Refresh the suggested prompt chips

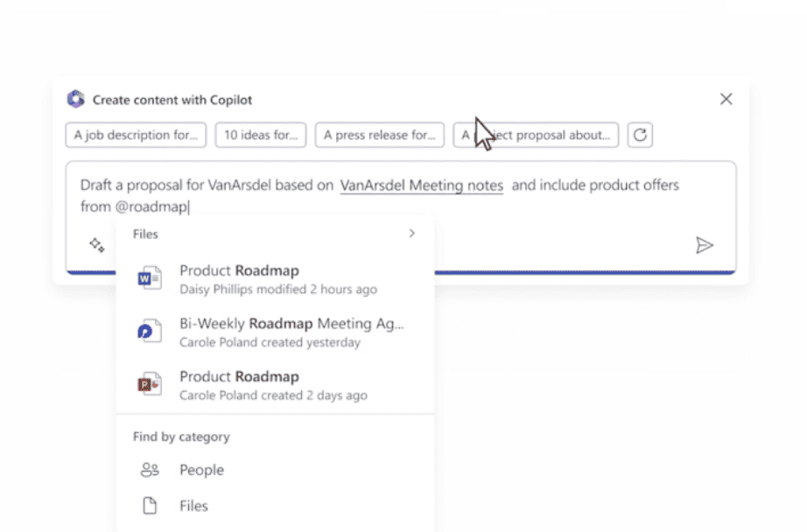pyautogui.click(x=640, y=135)
